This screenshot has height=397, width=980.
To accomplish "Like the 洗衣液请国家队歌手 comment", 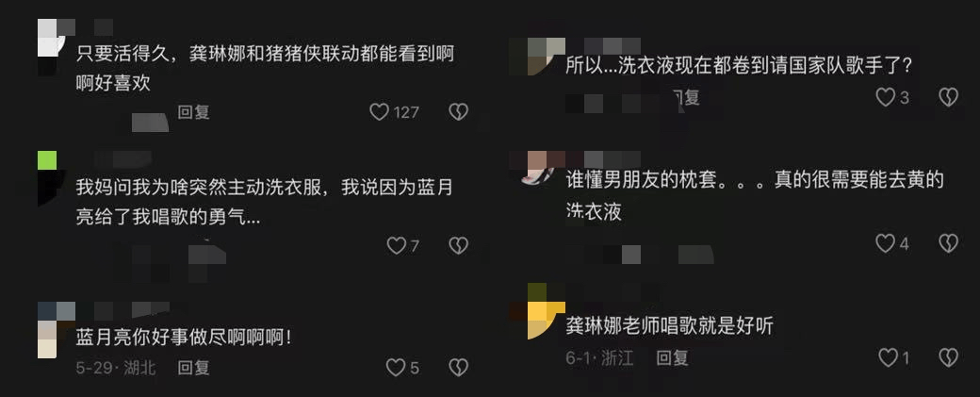I will pos(885,97).
